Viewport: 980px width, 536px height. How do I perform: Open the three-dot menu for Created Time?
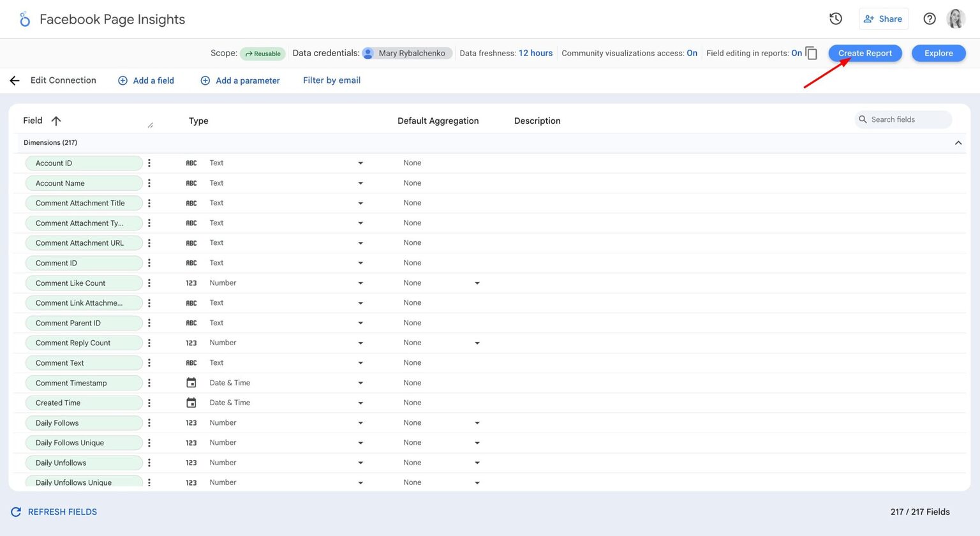149,403
